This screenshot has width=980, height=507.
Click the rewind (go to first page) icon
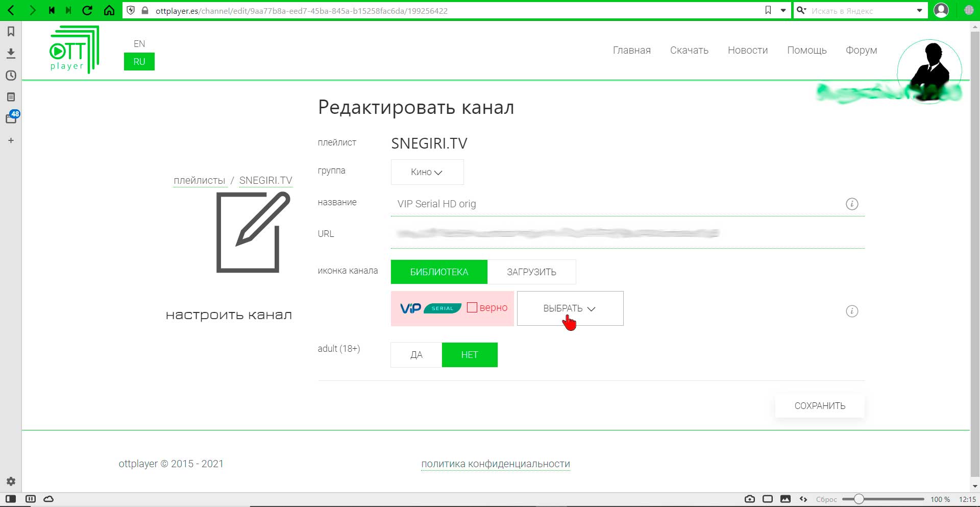52,10
